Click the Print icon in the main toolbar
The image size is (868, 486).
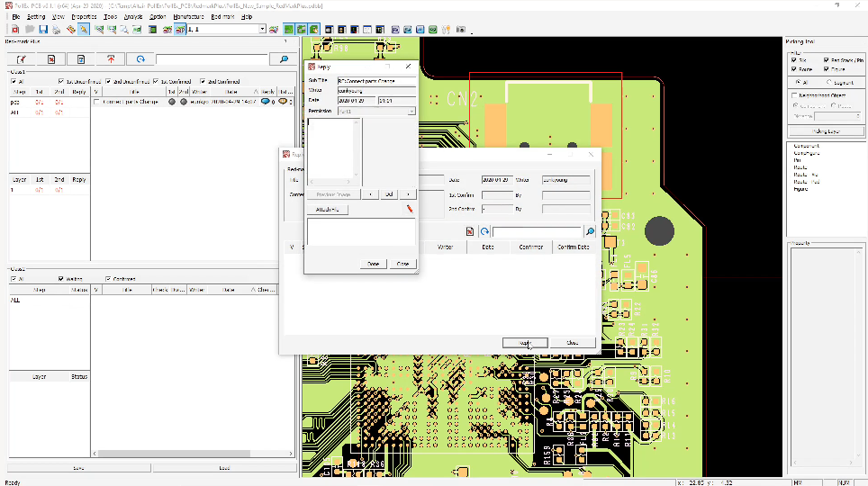click(x=56, y=30)
